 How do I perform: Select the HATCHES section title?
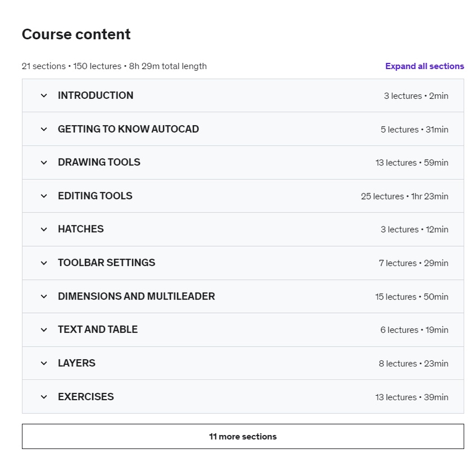(x=81, y=229)
